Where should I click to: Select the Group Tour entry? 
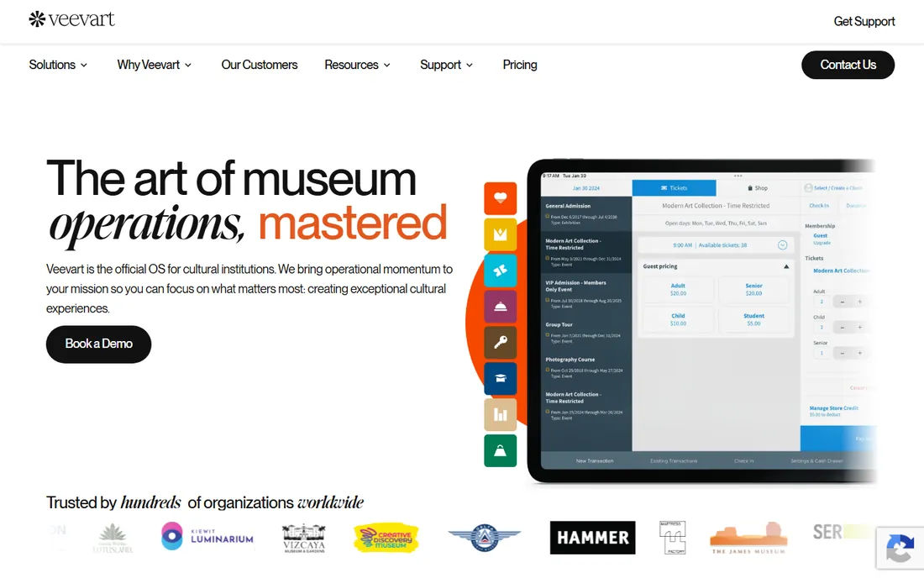tap(585, 333)
